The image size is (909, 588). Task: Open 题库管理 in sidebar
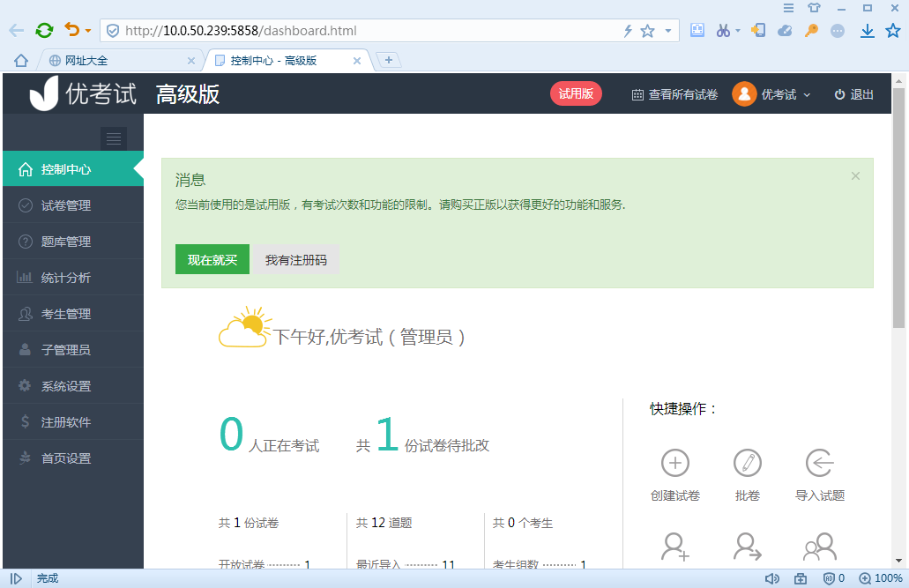[x=73, y=242]
